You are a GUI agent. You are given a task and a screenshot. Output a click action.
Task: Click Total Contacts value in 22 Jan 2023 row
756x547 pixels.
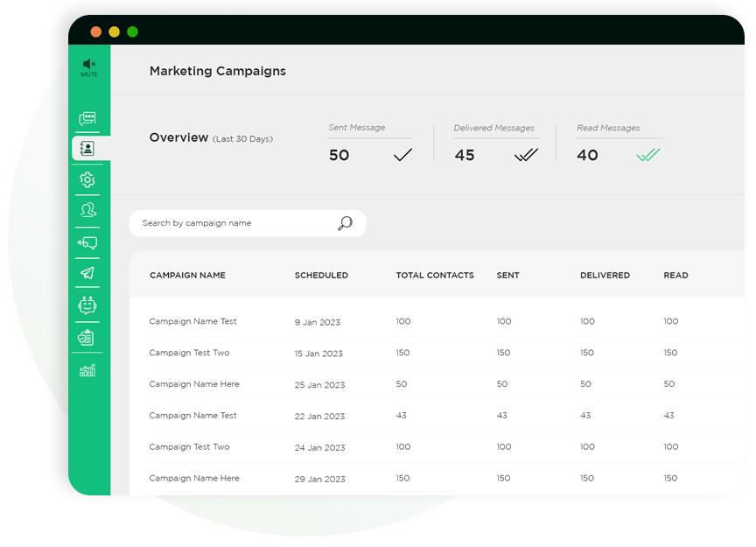[x=401, y=416]
